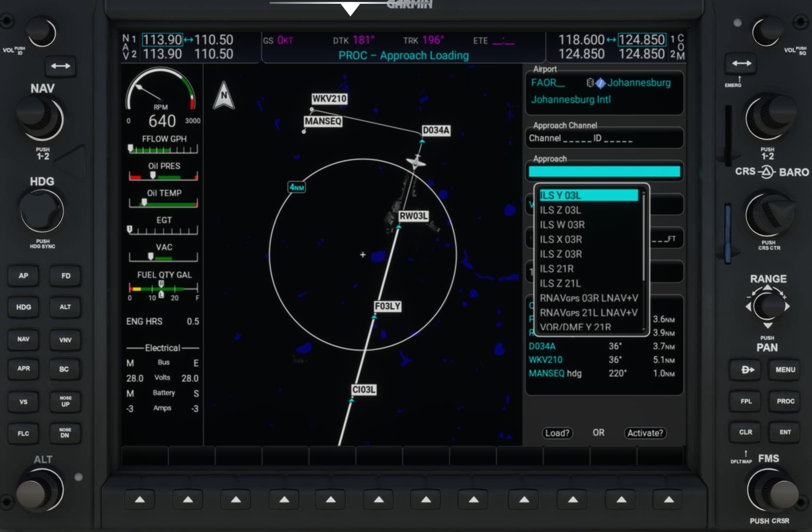This screenshot has height=532, width=812.
Task: Click the NAV volume knob
Action: click(x=41, y=32)
